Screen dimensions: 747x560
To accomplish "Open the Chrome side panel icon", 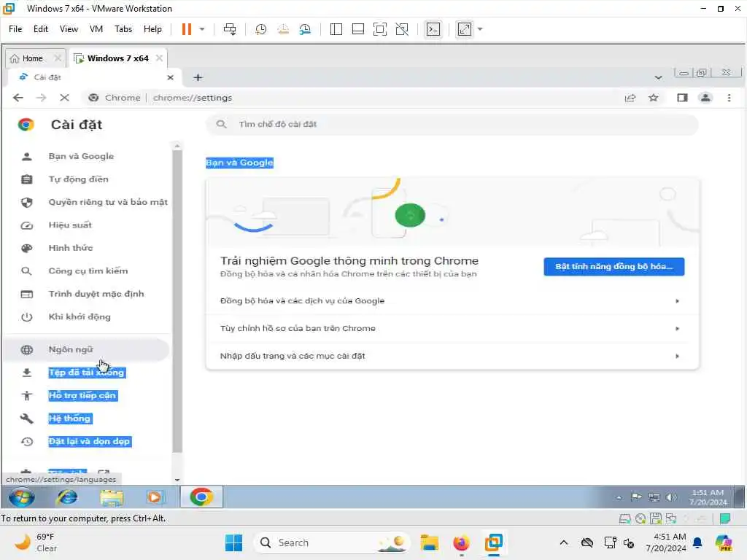I will (682, 98).
